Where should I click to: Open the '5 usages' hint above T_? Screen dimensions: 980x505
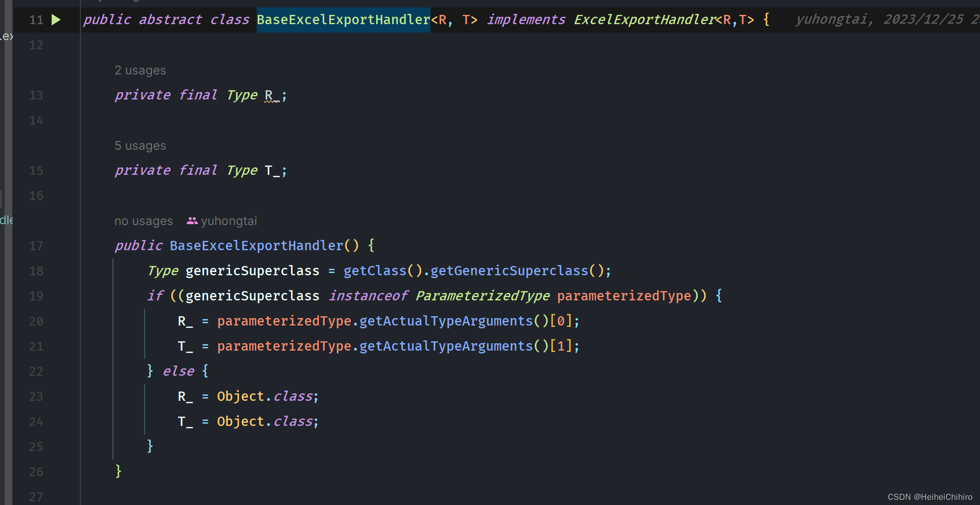tap(140, 146)
